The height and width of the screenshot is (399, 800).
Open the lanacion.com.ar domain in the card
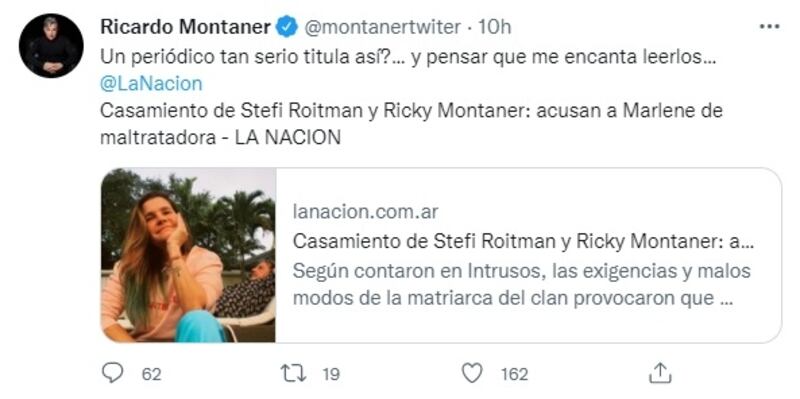(366, 212)
